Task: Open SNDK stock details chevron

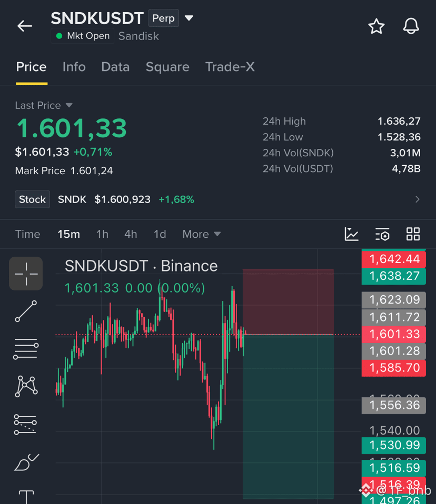Action: [417, 199]
